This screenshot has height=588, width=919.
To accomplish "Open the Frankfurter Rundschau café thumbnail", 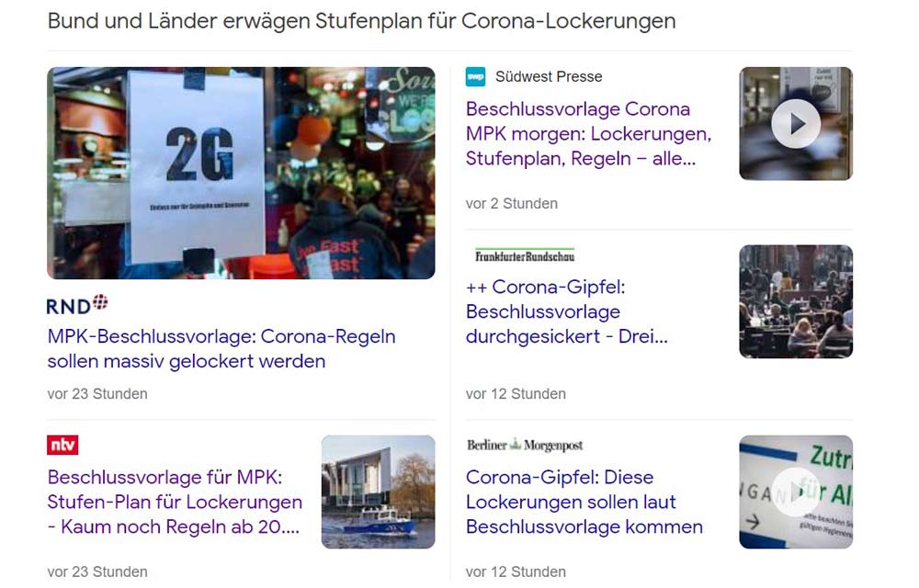I will [795, 301].
